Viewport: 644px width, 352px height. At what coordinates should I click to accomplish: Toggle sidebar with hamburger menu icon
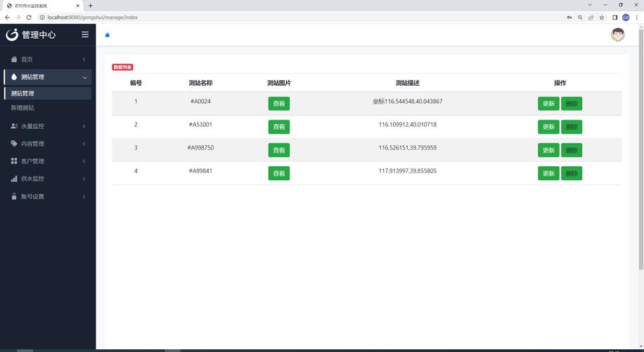click(x=85, y=34)
